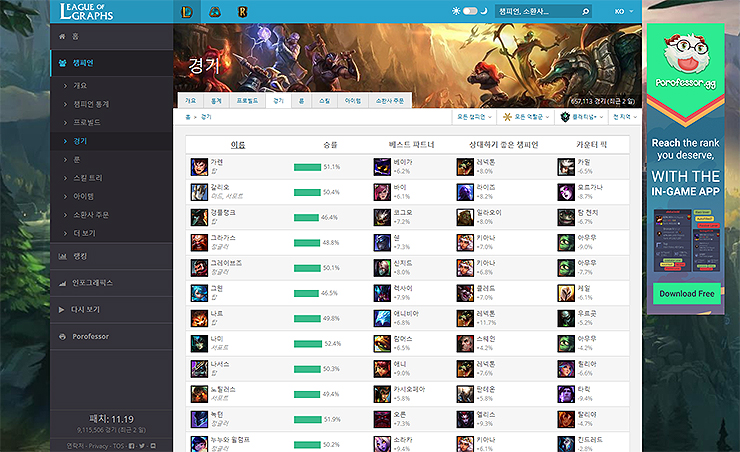Viewport: 740px width, 452px height.
Task: Open the 갈리오 champion portrait
Action: 199,192
